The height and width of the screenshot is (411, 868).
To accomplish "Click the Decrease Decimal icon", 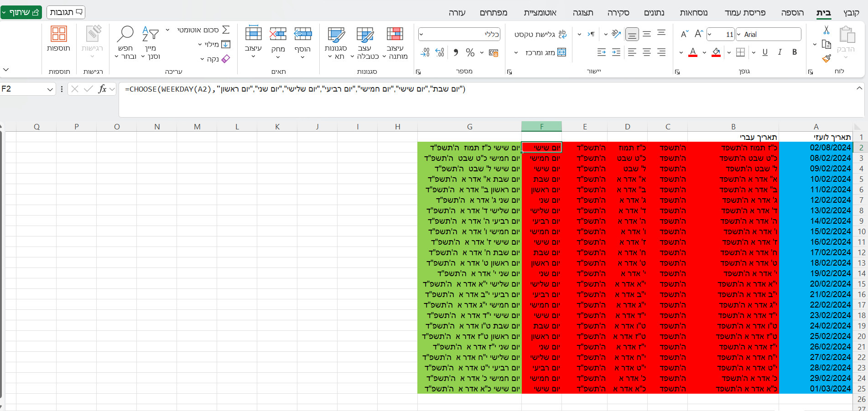I will (x=425, y=52).
